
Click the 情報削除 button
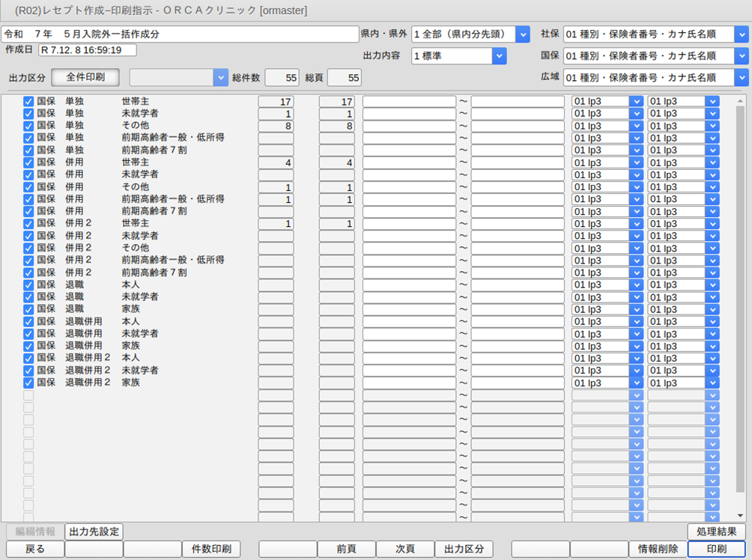pyautogui.click(x=658, y=549)
